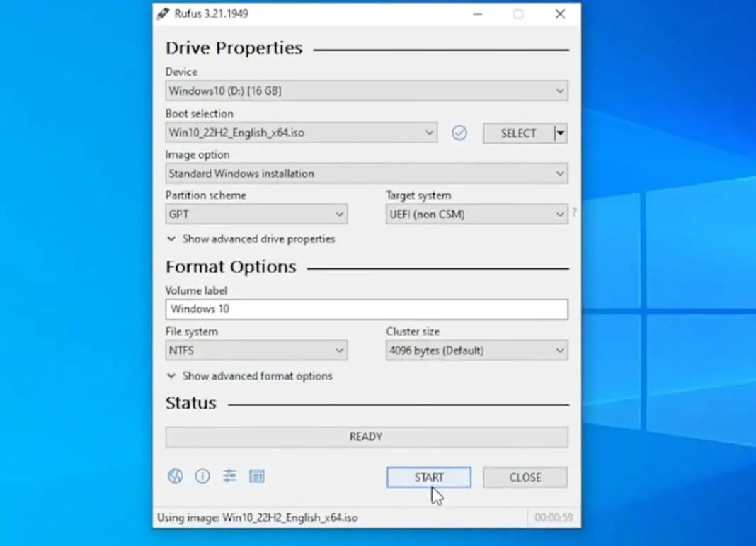The height and width of the screenshot is (546, 756).
Task: Open the About Rufus info icon
Action: [202, 476]
